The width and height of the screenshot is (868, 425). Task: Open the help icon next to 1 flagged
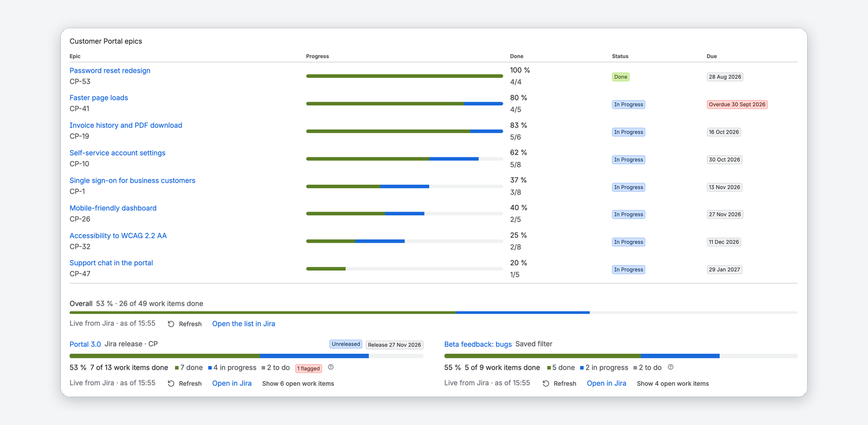331,367
